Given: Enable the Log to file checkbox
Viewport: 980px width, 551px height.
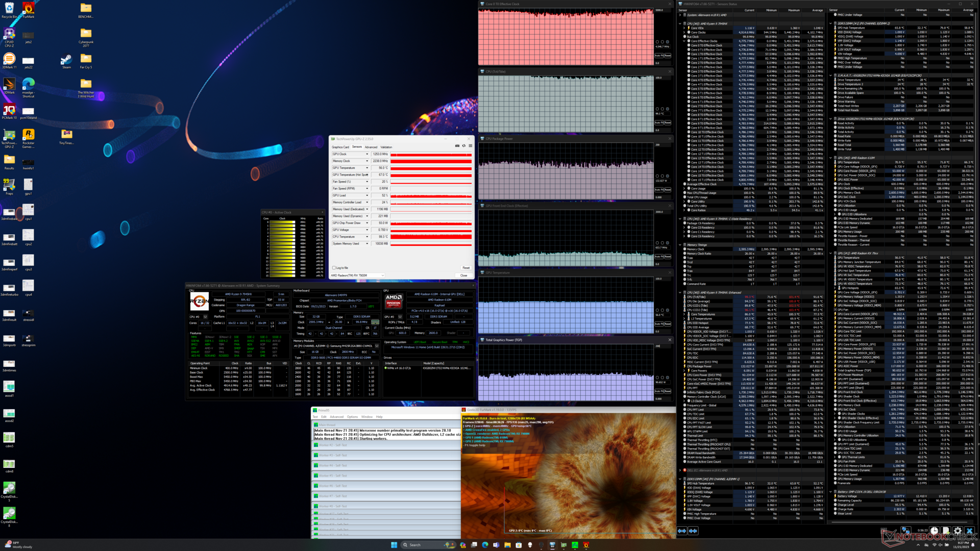Looking at the screenshot, I should [x=334, y=268].
